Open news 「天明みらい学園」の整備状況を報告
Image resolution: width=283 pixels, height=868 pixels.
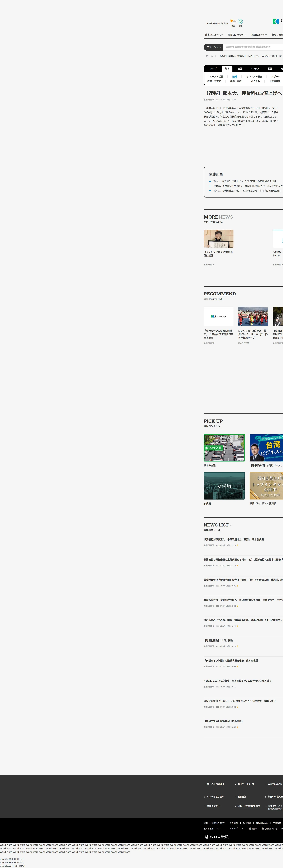pyautogui.click(x=231, y=661)
